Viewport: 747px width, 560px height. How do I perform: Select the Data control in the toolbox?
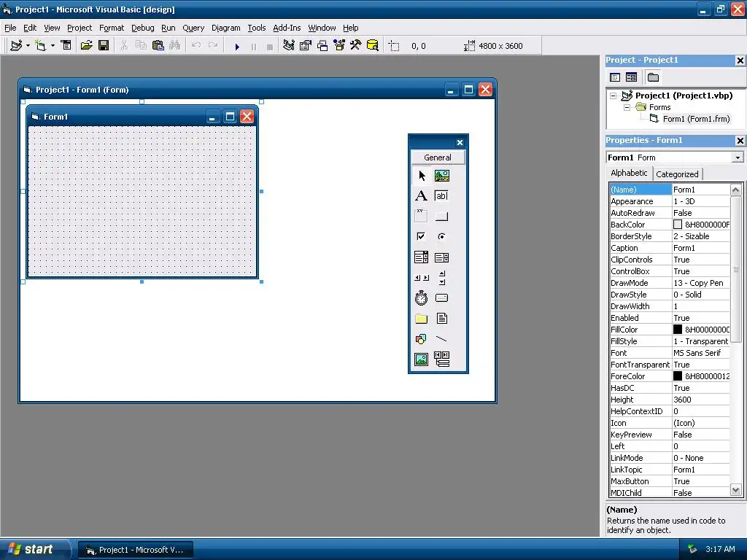click(441, 359)
